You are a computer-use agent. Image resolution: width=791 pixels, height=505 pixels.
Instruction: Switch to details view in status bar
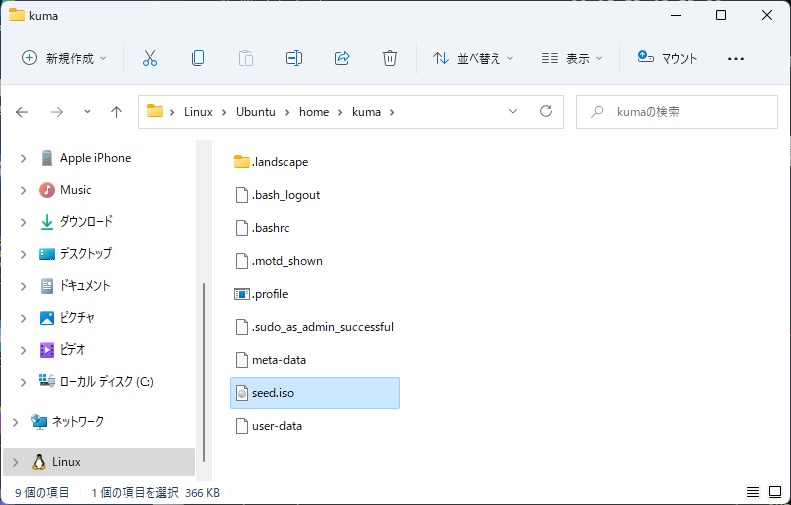[753, 492]
